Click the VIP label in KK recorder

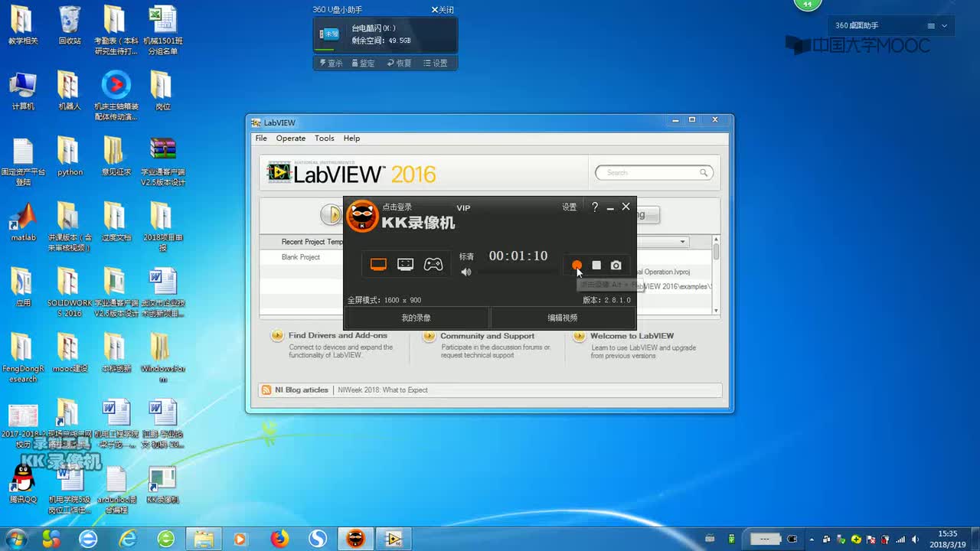(463, 208)
